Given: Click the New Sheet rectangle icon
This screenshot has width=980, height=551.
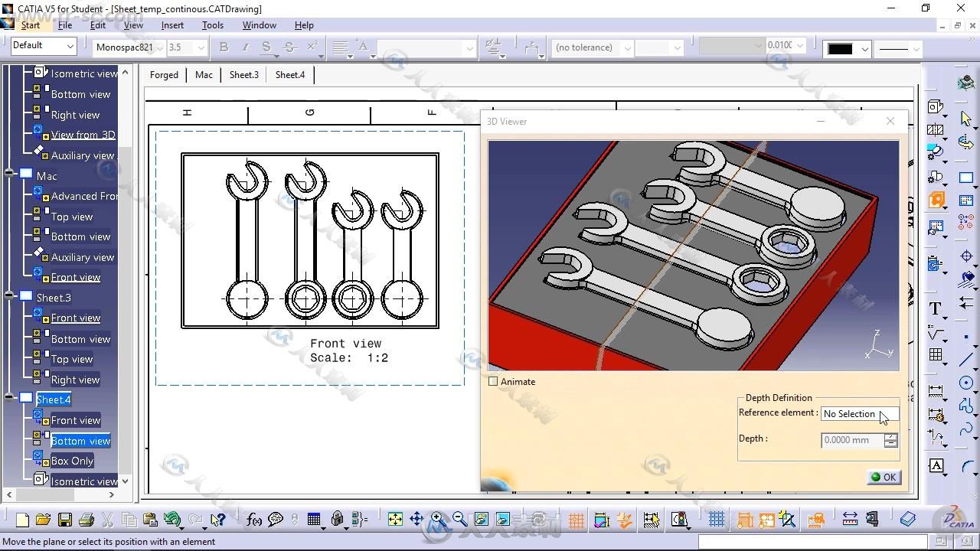Looking at the screenshot, I should point(966,178).
